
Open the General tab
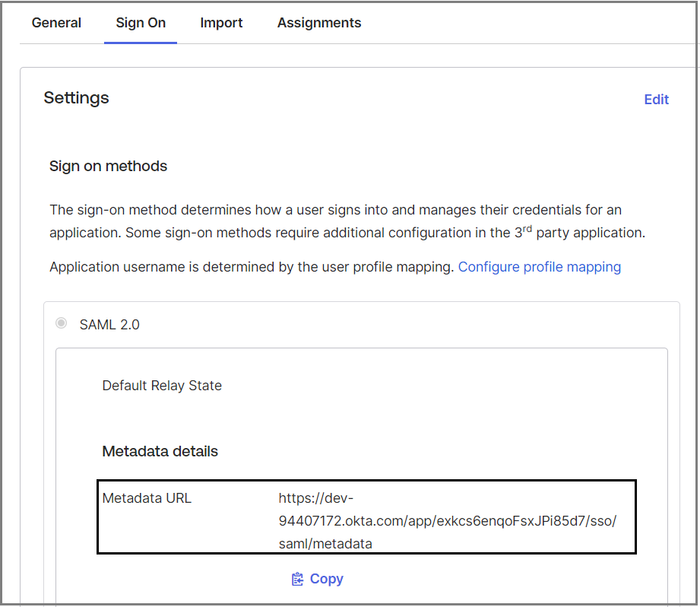pyautogui.click(x=56, y=23)
